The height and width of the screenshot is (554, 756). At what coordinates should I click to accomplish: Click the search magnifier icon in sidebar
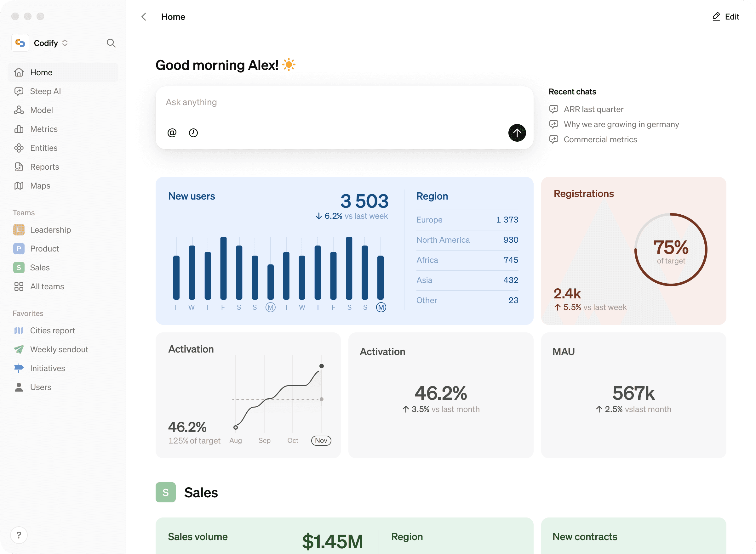[x=111, y=43]
